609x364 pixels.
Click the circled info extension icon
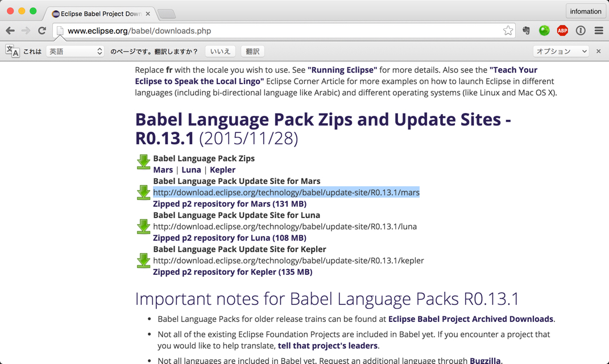click(581, 31)
